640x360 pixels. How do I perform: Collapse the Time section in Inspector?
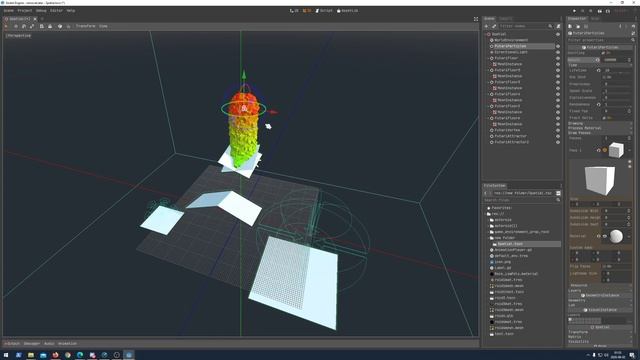point(600,65)
